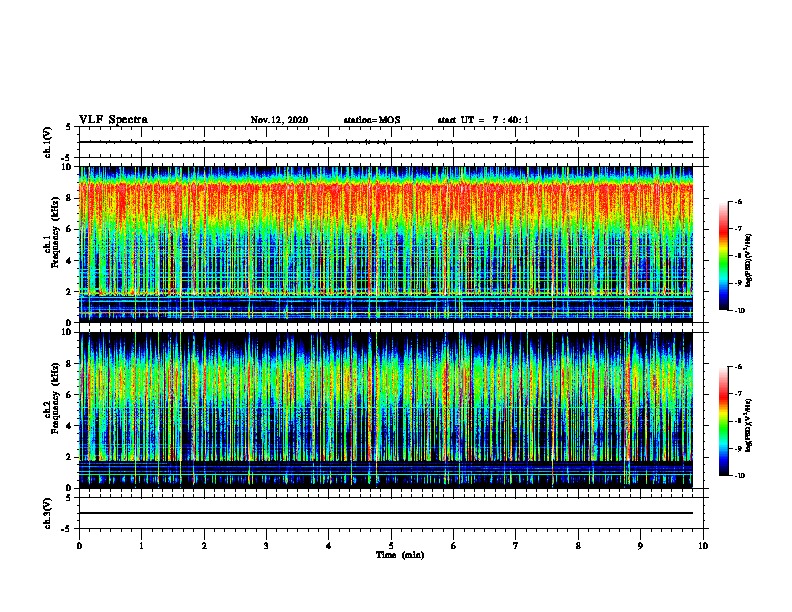Click the ch.2 color bar log(PSD) unit label

tap(749, 425)
